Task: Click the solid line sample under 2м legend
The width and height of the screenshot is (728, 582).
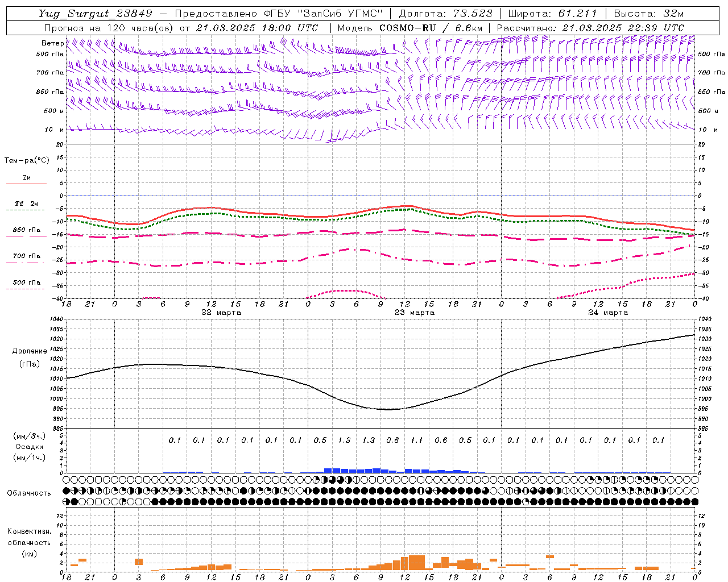Action: click(26, 184)
